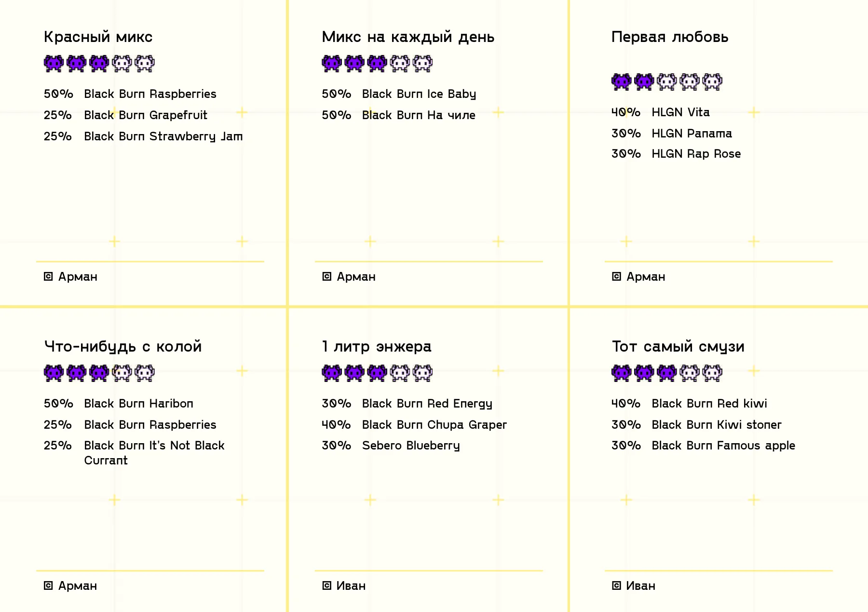Click the copyright icon beside Иван under Тот самый смузи
Viewport: 868px width, 612px height.
(616, 585)
